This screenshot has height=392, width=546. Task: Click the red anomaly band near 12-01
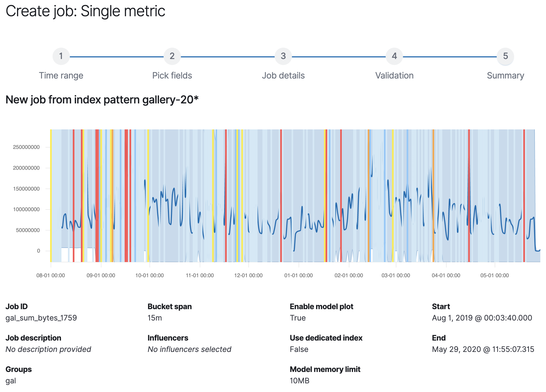pos(226,195)
